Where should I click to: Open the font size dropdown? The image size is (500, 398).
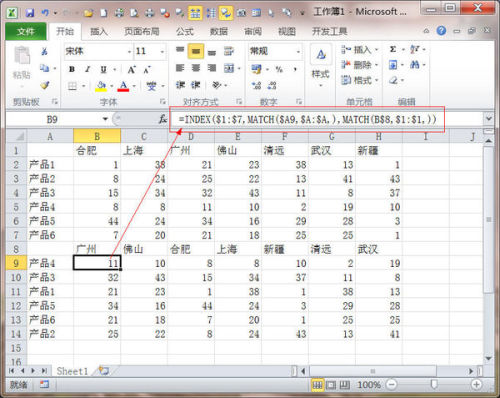click(x=162, y=52)
